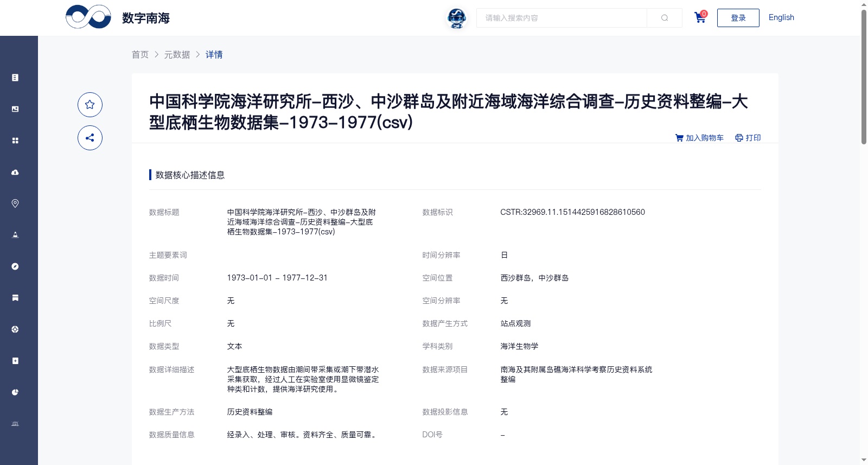Click inside the search input field
The width and height of the screenshot is (868, 465).
point(562,18)
